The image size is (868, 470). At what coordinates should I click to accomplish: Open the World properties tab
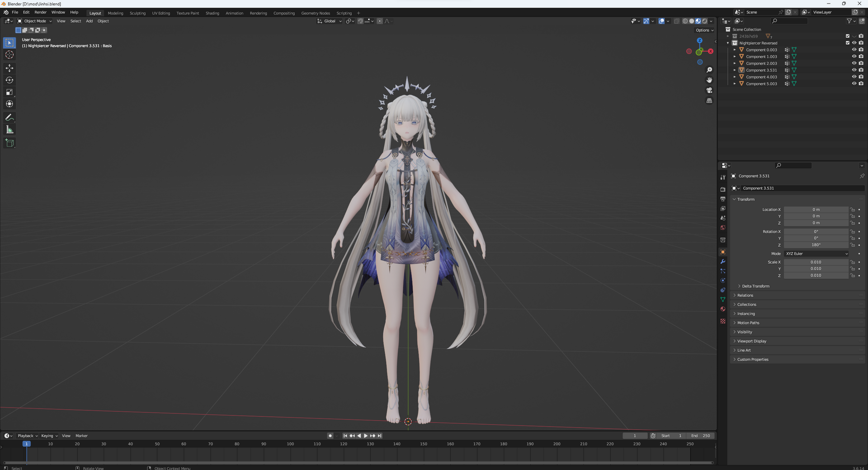point(723,228)
